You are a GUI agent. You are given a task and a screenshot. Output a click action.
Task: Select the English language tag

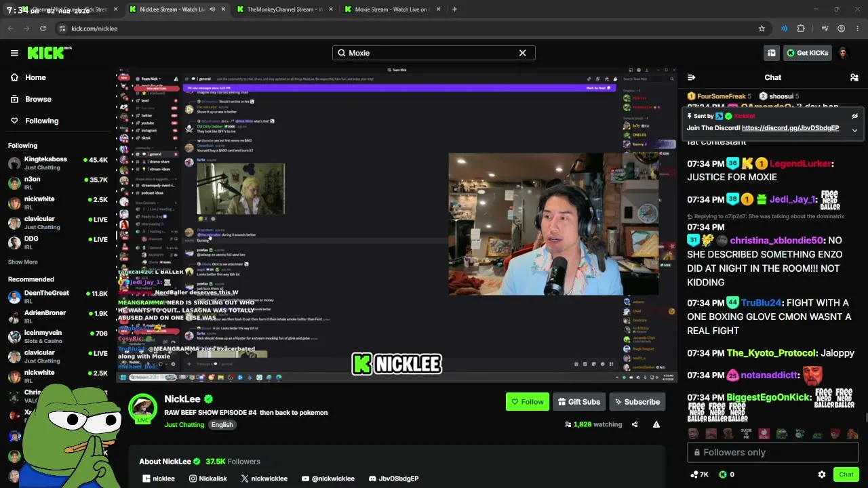click(222, 424)
